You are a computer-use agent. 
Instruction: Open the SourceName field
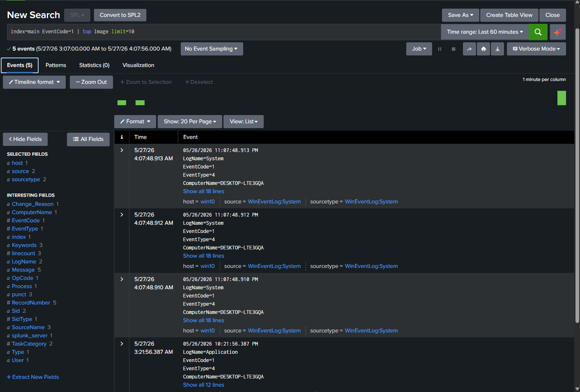point(28,327)
